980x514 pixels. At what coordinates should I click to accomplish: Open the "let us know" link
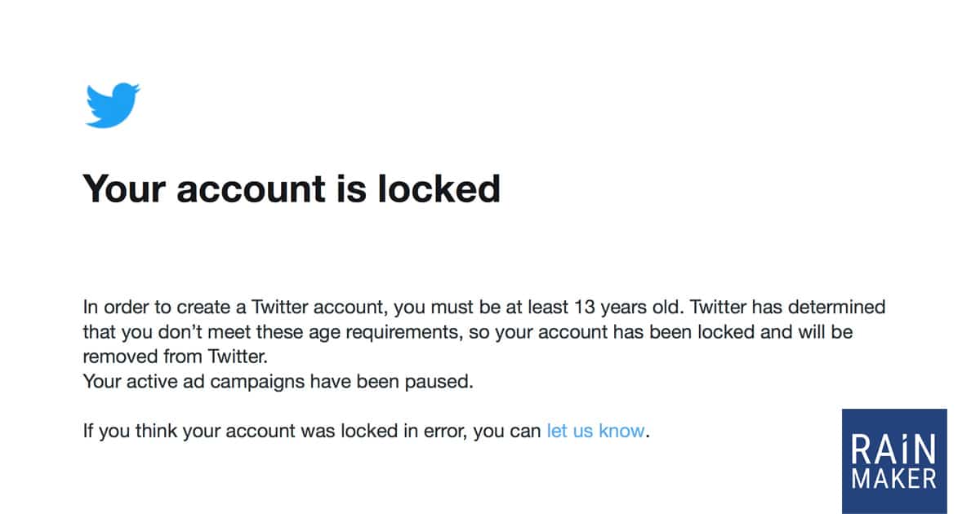[x=595, y=431]
